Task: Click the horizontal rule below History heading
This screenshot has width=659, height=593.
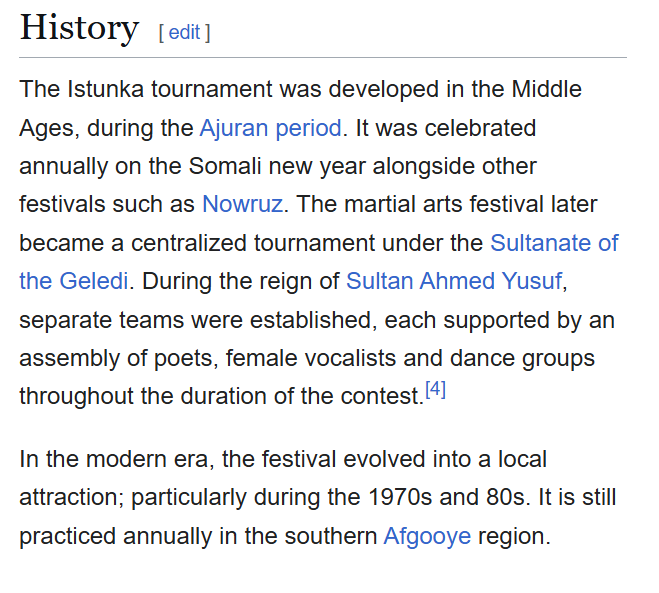Action: pyautogui.click(x=323, y=58)
